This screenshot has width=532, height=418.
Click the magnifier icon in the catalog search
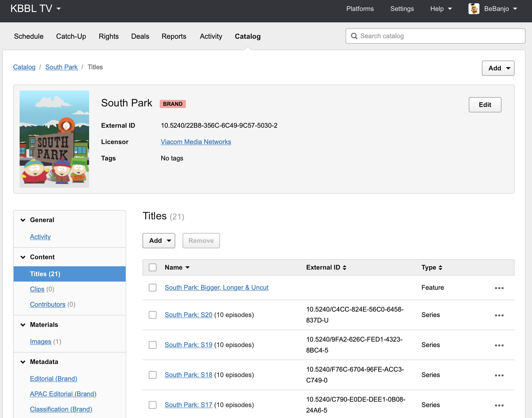[x=354, y=36]
